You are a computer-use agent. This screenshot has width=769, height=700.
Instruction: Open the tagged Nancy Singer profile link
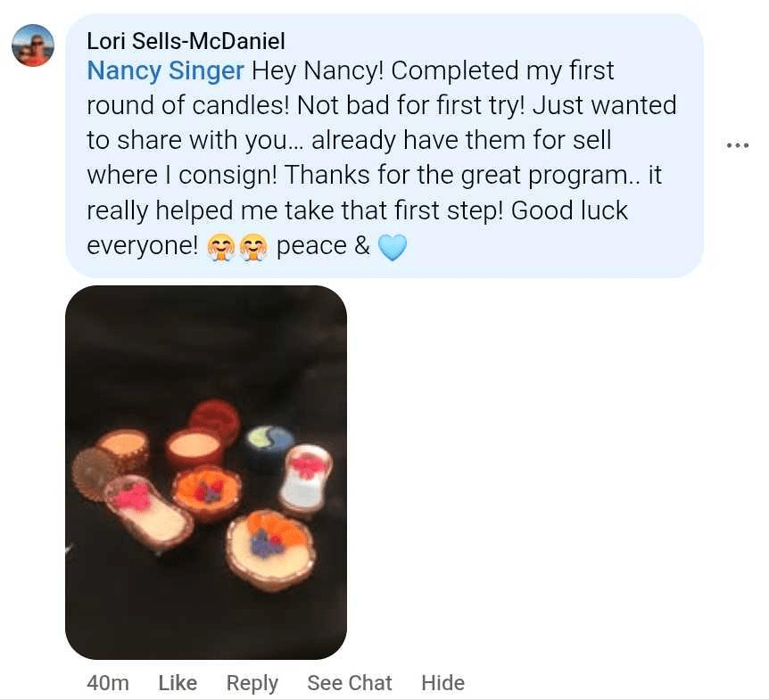165,70
